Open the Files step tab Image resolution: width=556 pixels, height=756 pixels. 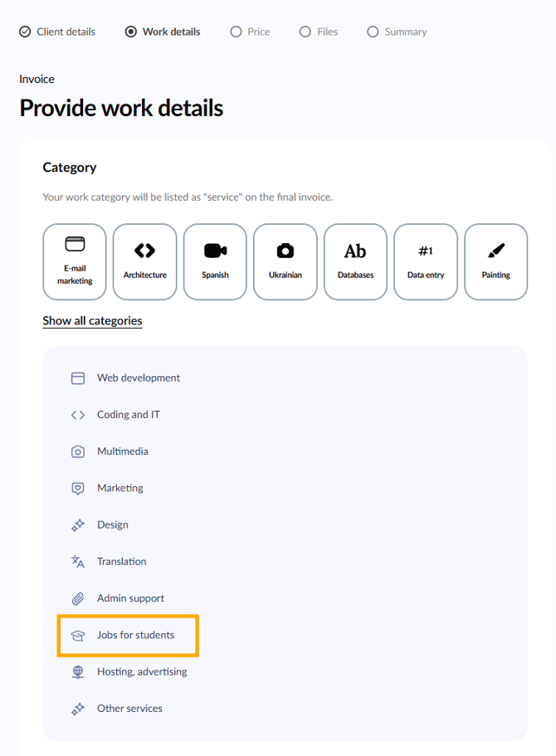(x=319, y=32)
